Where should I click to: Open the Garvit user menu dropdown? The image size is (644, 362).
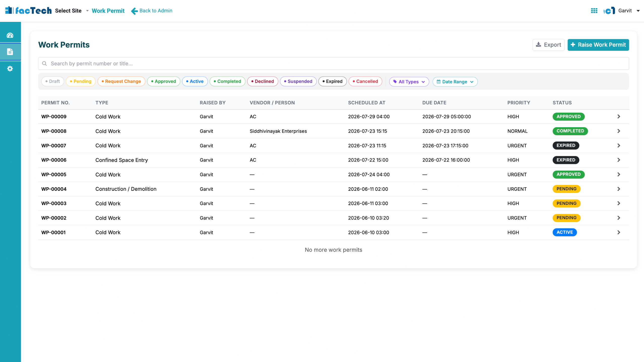pos(629,11)
